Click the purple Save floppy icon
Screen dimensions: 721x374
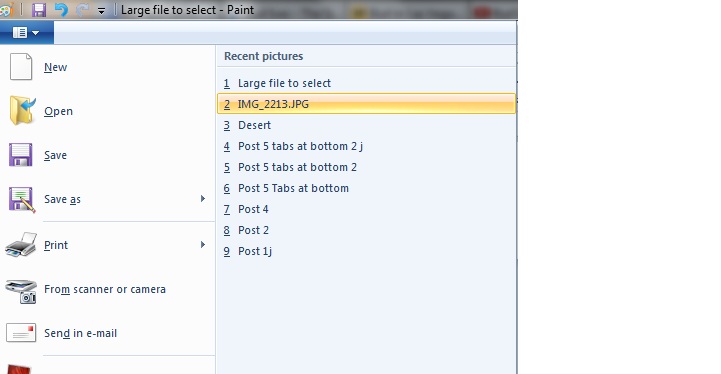click(x=21, y=155)
